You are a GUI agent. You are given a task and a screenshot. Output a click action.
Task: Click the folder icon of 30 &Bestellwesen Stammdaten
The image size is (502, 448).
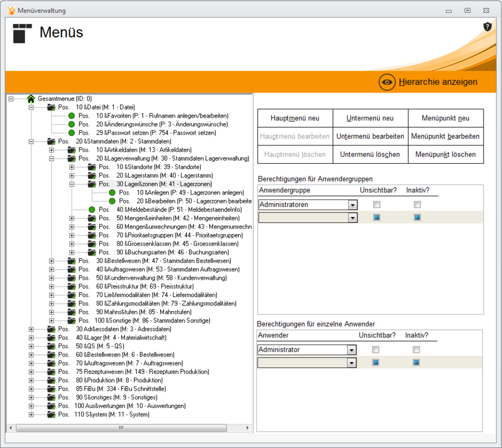(x=72, y=261)
